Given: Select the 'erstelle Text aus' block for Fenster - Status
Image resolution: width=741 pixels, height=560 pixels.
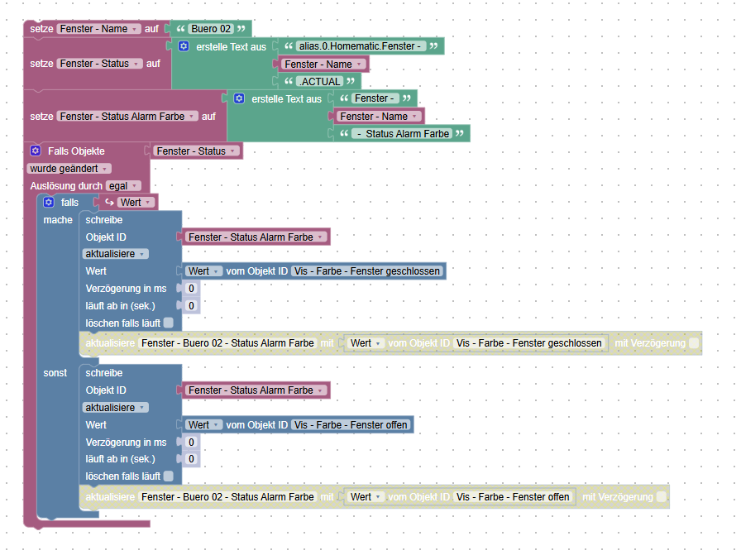Looking at the screenshot, I should [x=232, y=47].
